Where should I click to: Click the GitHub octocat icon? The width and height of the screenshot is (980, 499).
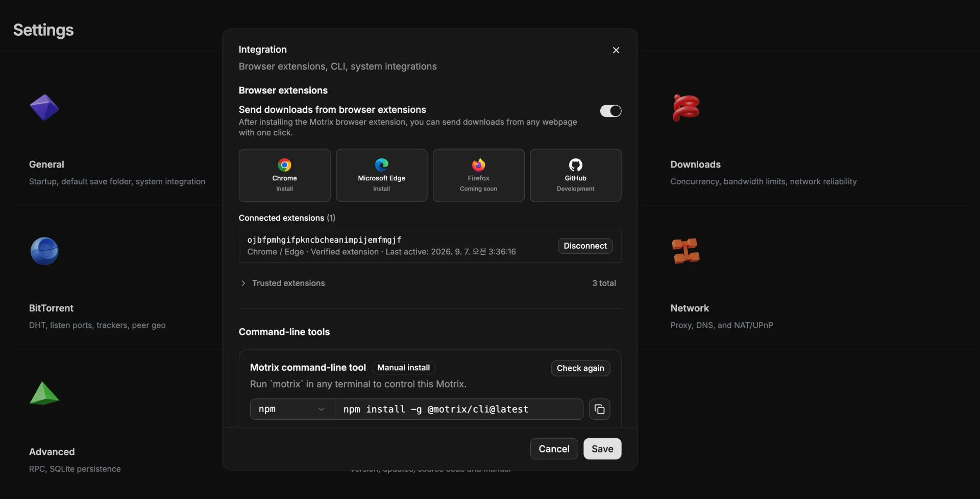point(576,165)
